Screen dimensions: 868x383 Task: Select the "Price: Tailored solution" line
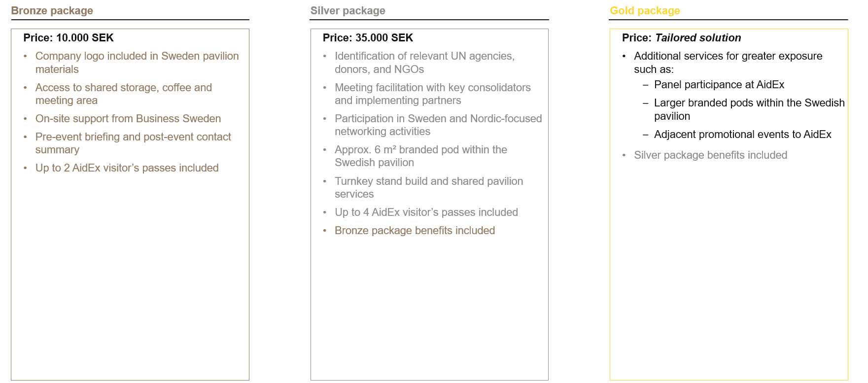[681, 38]
